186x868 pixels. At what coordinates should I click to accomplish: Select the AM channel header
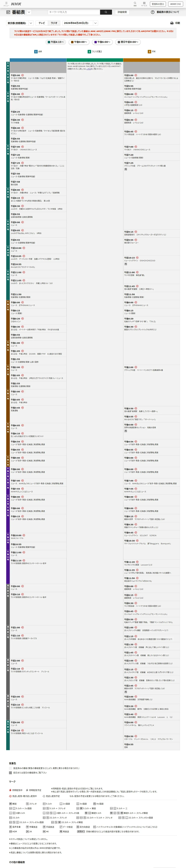click(x=38, y=52)
